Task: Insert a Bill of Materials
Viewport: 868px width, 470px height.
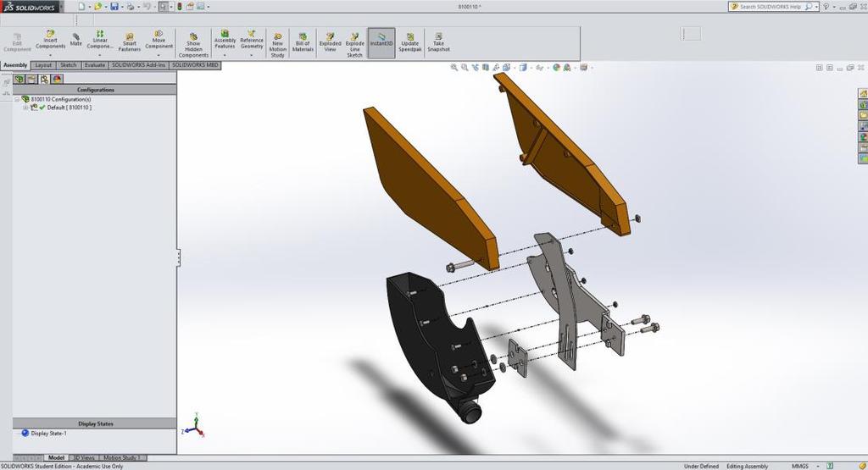Action: click(303, 42)
